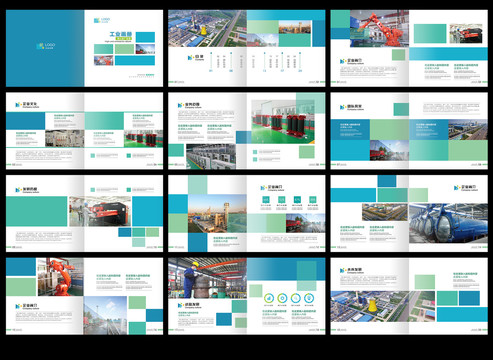Select the switchgear cabinets photo below text
Image resolution: width=493 pixels, height=360 pixels.
(x=211, y=156)
